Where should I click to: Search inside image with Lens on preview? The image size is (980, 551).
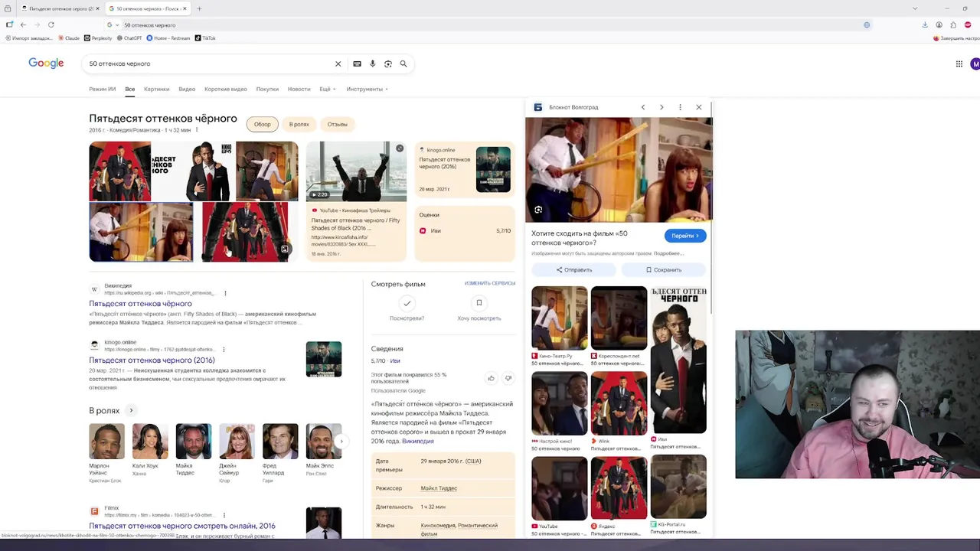pos(538,210)
